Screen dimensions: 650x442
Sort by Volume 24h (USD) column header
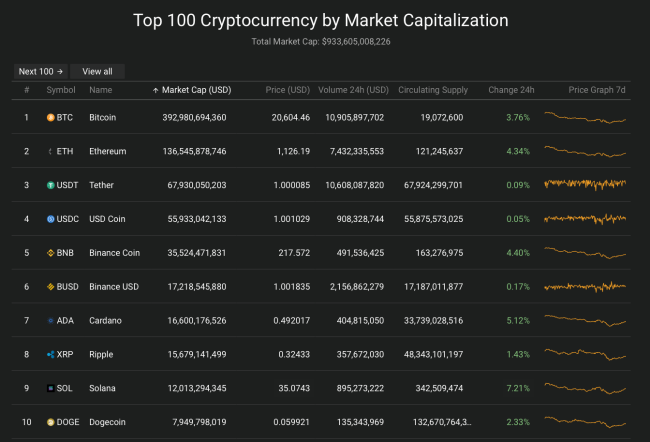[353, 90]
